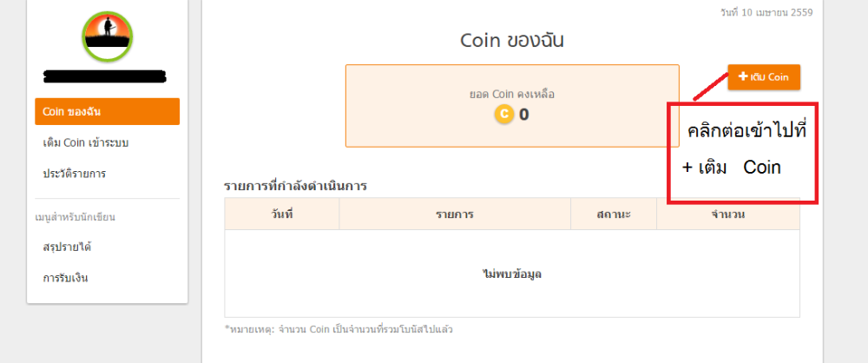Click the ยอด Coin คงเหลือ balance box
868x363 pixels.
[512, 105]
